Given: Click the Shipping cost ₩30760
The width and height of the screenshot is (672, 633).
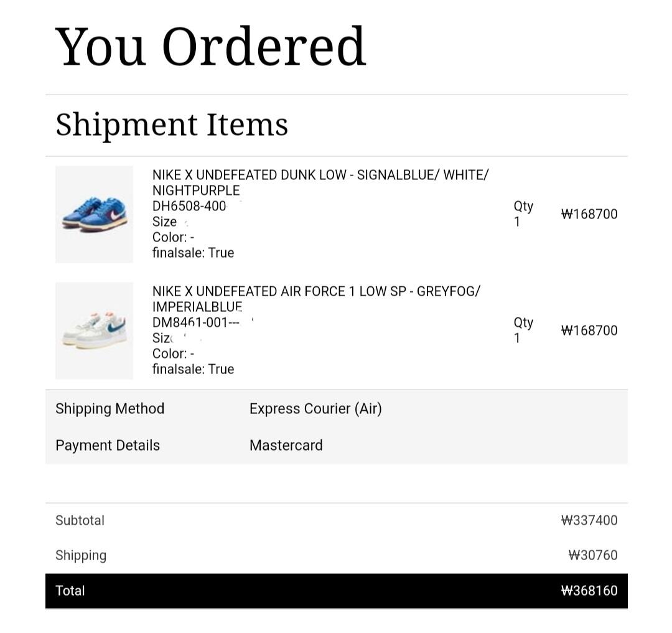Looking at the screenshot, I should coord(593,555).
